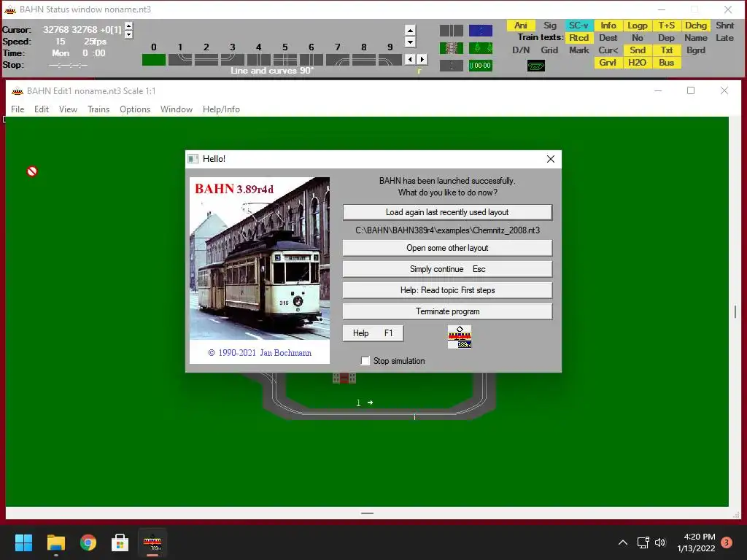The width and height of the screenshot is (747, 560).
Task: Toggle the Bus option
Action: 667,63
